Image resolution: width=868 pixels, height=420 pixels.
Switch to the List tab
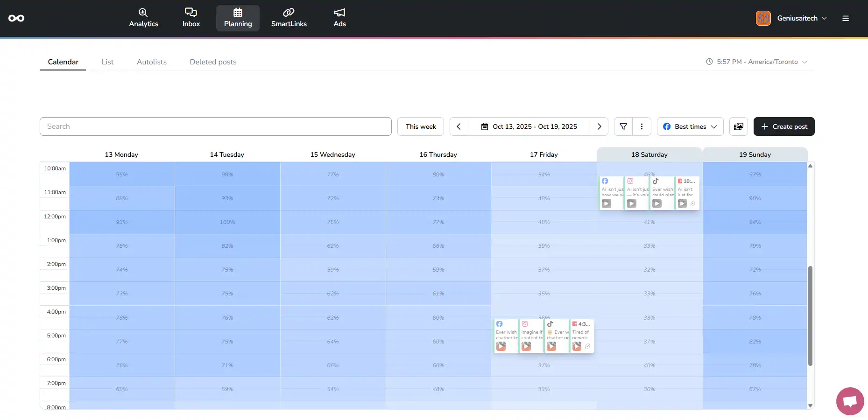pyautogui.click(x=107, y=62)
